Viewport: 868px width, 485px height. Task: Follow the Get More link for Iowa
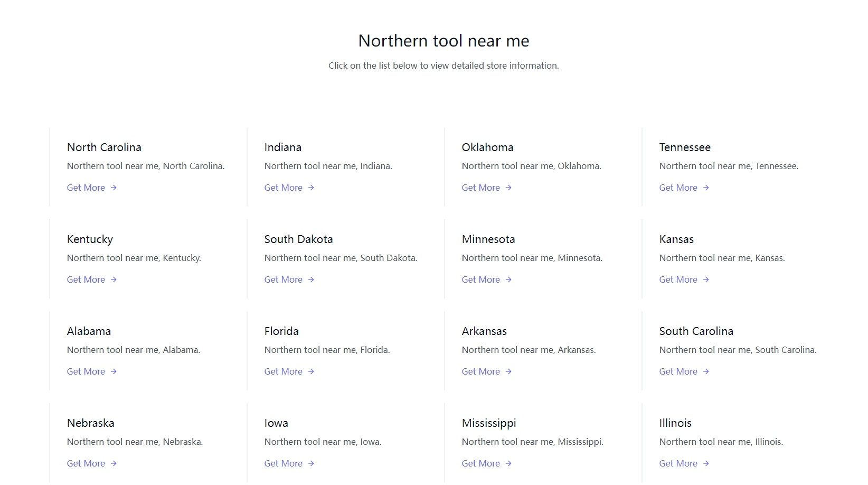point(289,463)
